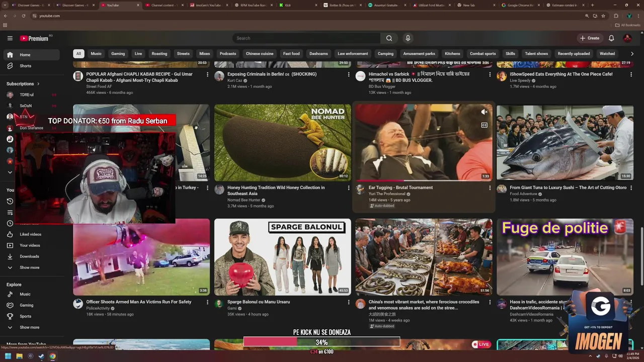Image resolution: width=644 pixels, height=362 pixels.
Task: Open Officer Shoots Armed Man video title
Action: pos(139,302)
